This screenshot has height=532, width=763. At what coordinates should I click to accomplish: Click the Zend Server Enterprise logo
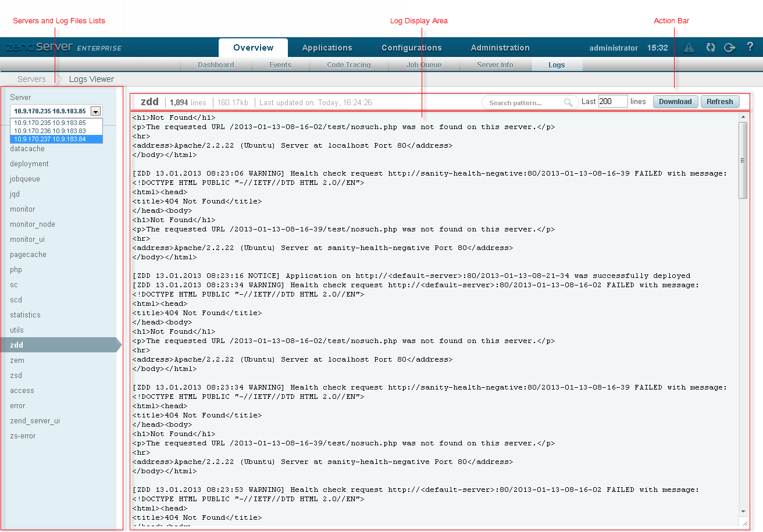(x=64, y=47)
